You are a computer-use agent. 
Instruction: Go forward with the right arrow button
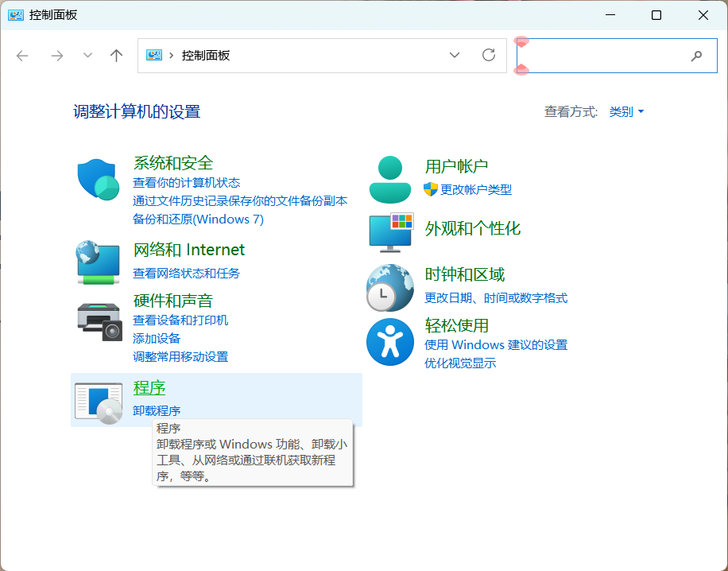(56, 56)
